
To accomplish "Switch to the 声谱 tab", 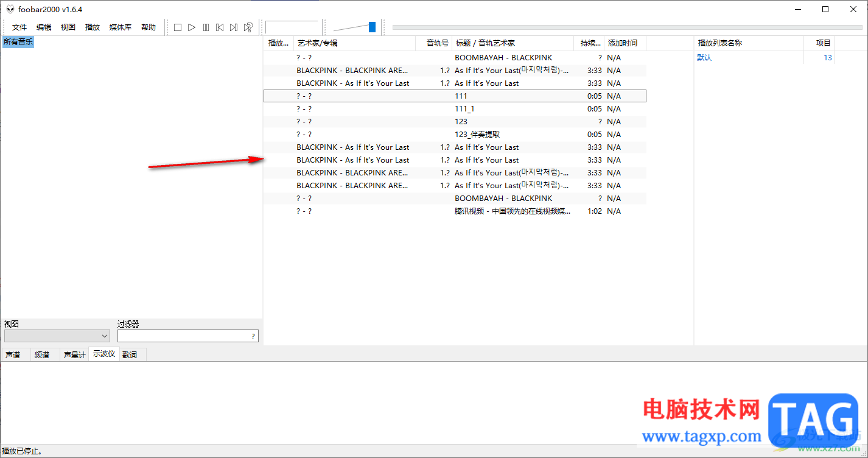I will point(13,354).
